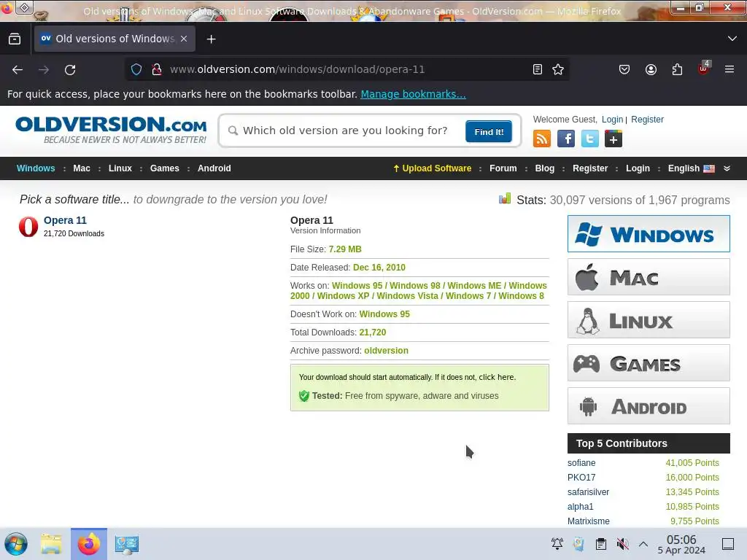
Task: Click the Login link beside Welcome Guest
Action: pyautogui.click(x=612, y=120)
